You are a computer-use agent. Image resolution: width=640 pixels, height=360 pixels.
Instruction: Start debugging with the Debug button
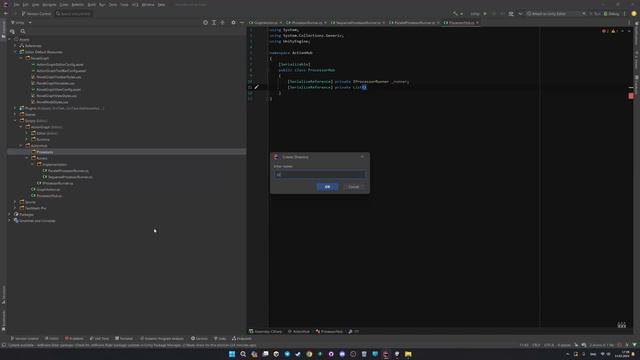click(x=612, y=13)
